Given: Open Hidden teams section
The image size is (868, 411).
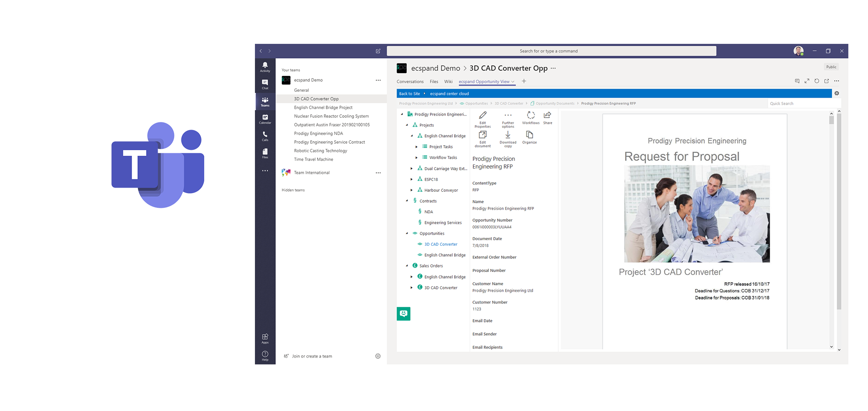Looking at the screenshot, I should [293, 190].
